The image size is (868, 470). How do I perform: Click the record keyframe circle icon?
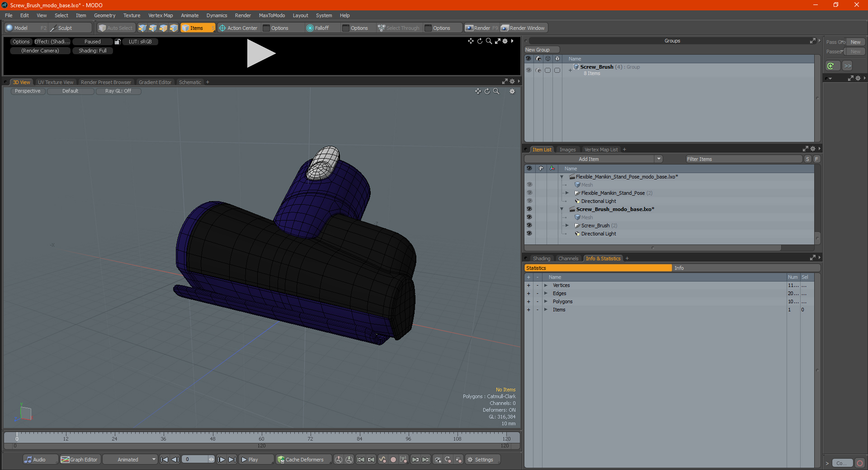pos(393,460)
